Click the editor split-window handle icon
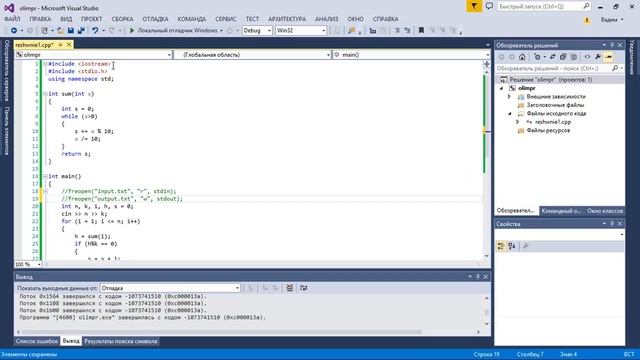Image resolution: width=640 pixels, height=360 pixels. pyautogui.click(x=487, y=64)
